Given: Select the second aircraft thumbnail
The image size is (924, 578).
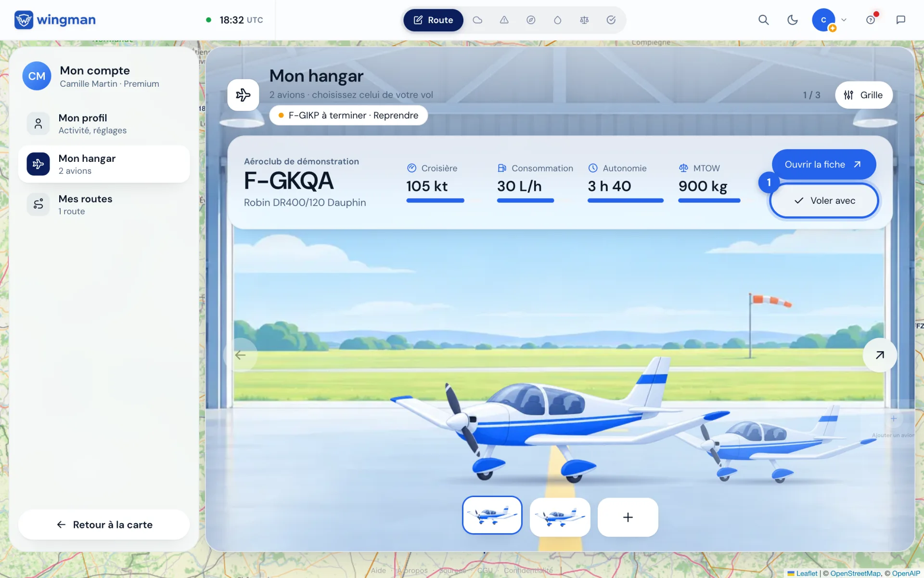Looking at the screenshot, I should 560,517.
